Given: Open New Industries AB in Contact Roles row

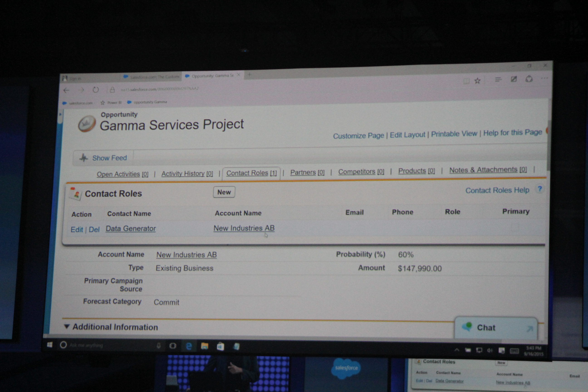Looking at the screenshot, I should click(244, 228).
